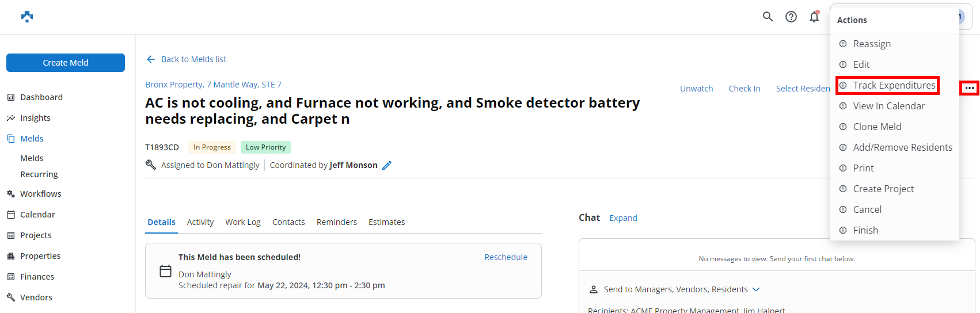This screenshot has width=980, height=313.
Task: Click the back arrow to Melds list
Action: click(x=151, y=59)
